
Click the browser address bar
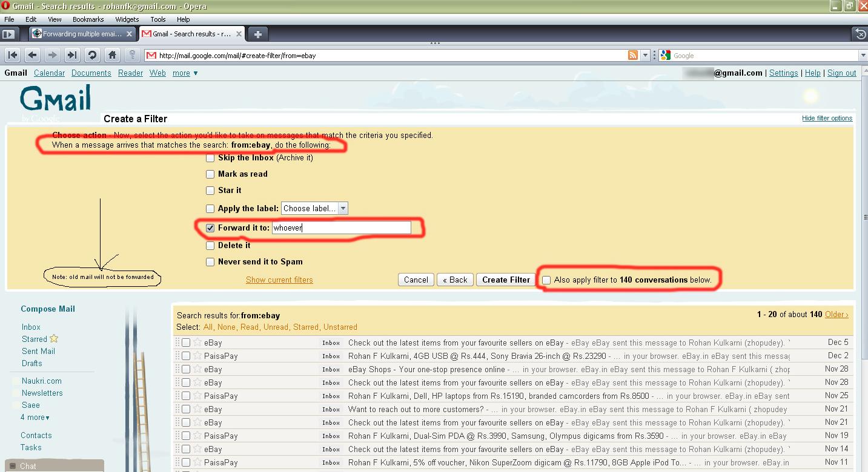coord(392,55)
